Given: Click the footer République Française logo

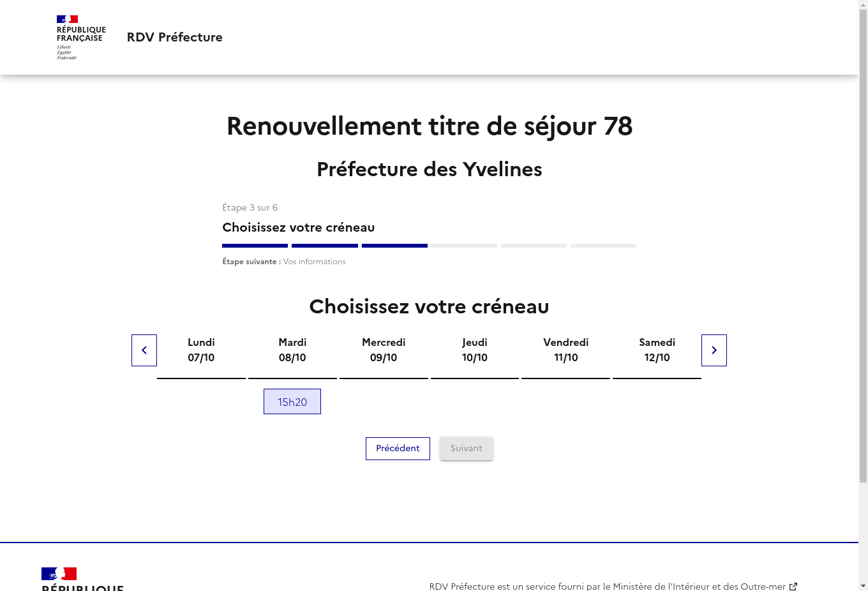Looking at the screenshot, I should point(82,579).
